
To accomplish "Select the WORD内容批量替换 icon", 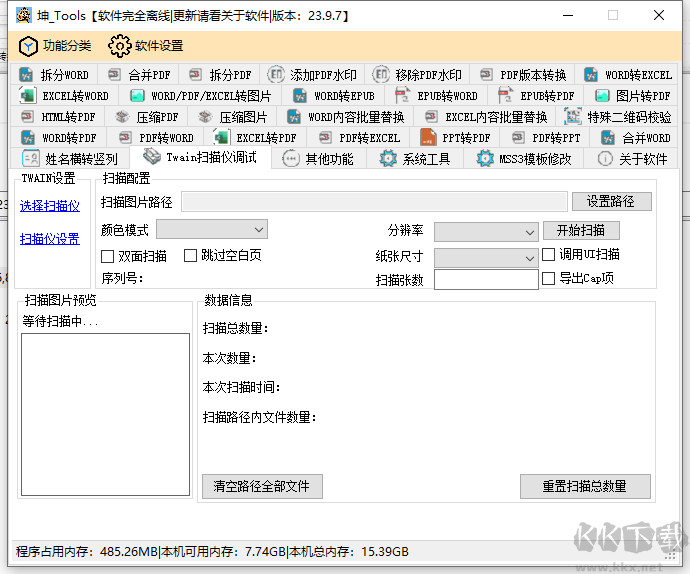I will pyautogui.click(x=294, y=117).
